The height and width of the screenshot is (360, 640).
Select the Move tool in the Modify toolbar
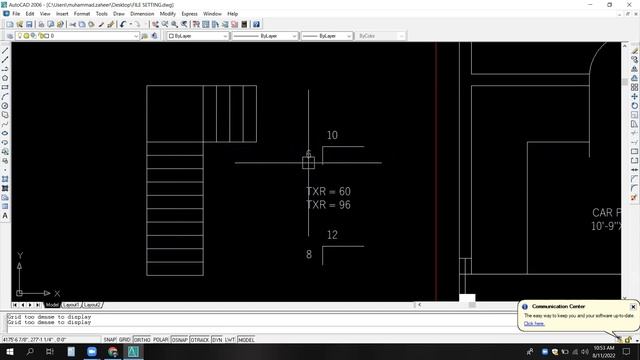point(634,97)
